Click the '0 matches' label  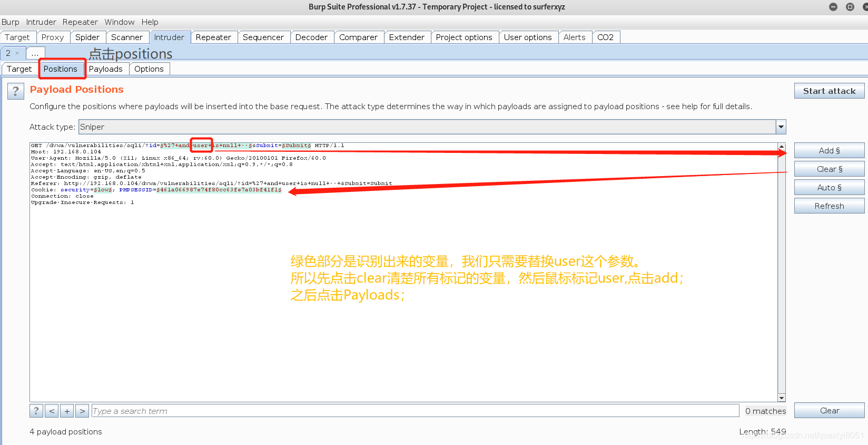click(x=765, y=411)
